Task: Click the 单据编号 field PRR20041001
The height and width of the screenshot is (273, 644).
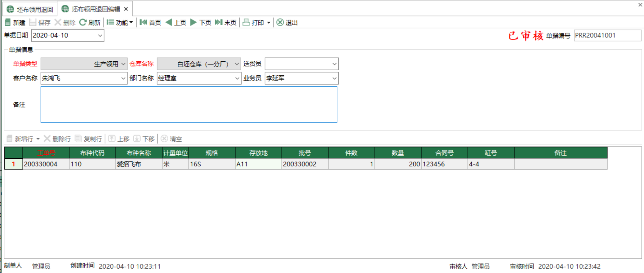Action: pos(607,35)
